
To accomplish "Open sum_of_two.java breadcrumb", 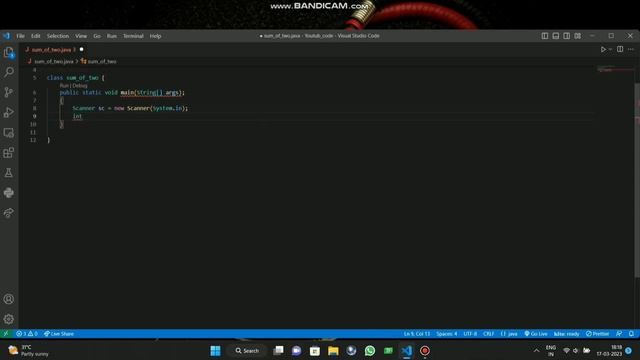I will 53,62.
